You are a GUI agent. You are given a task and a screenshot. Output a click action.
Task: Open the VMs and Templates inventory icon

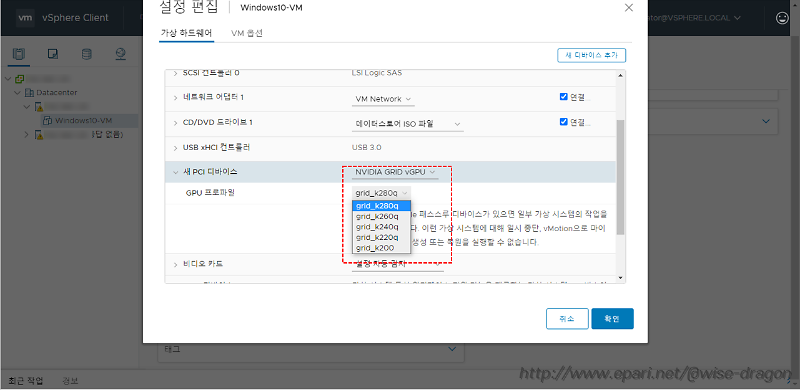click(x=53, y=54)
